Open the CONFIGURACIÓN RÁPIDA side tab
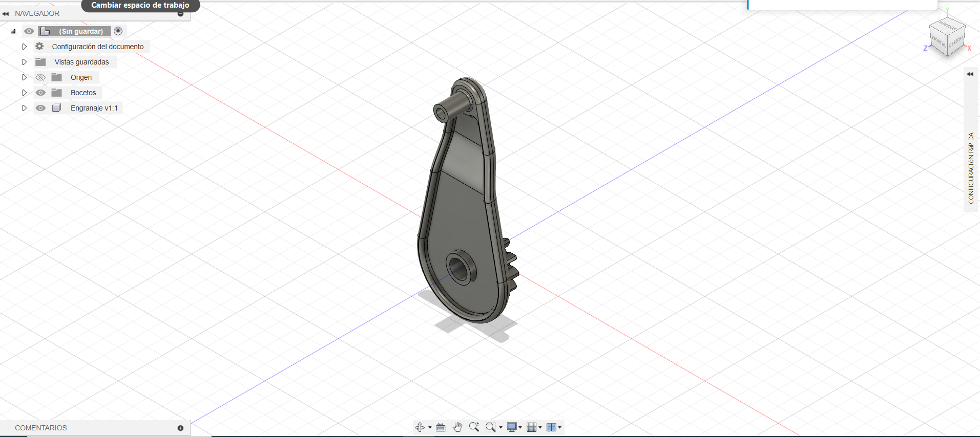 click(971, 168)
